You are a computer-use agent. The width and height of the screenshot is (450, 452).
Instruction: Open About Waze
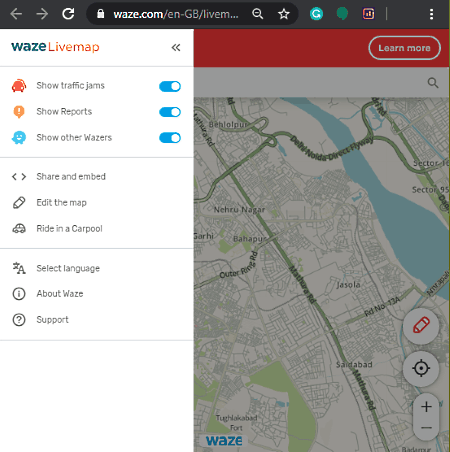[x=60, y=294]
